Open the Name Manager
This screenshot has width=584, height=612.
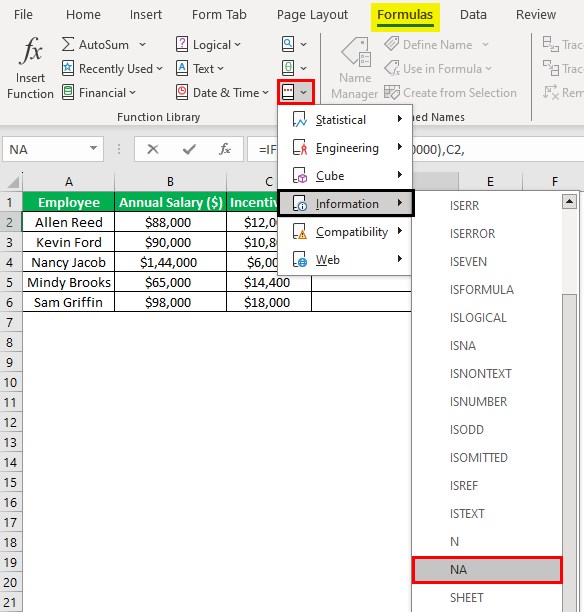[354, 69]
